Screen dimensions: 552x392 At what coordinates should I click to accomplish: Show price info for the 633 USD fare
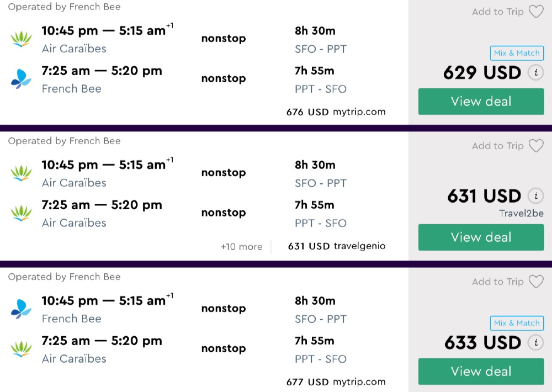coord(535,343)
